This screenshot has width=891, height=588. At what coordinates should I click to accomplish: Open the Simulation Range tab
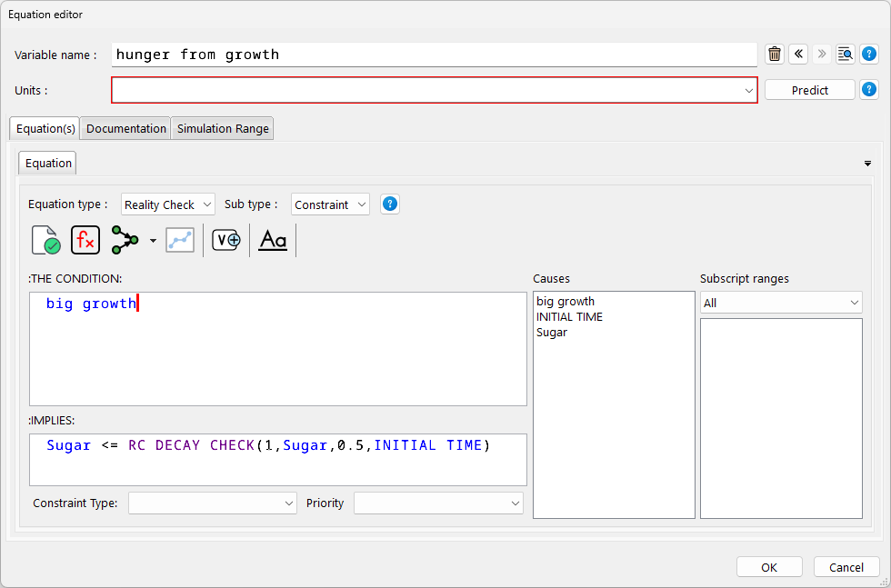click(223, 129)
